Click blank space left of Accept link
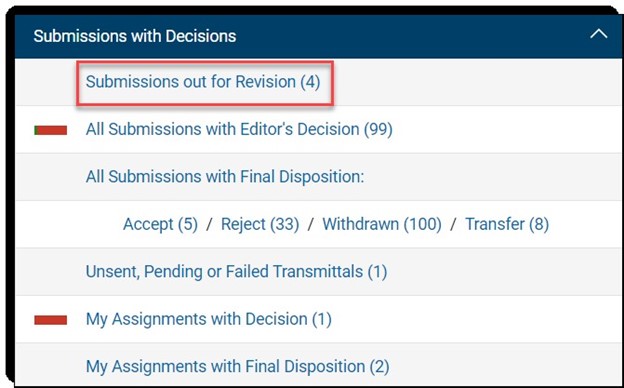The image size is (624, 388). click(x=68, y=224)
